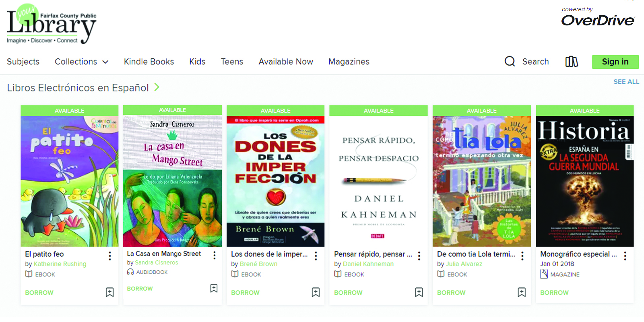The height and width of the screenshot is (322, 644).
Task: Click the Fairfax County Public Library logo
Action: [52, 24]
